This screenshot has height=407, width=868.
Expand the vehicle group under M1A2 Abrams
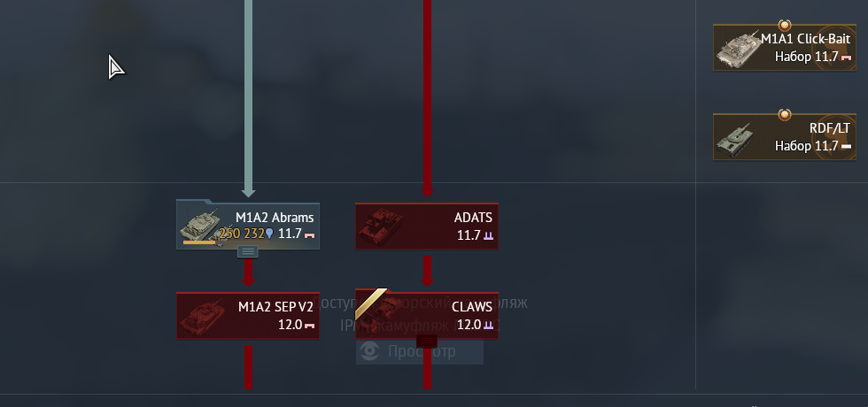[248, 251]
